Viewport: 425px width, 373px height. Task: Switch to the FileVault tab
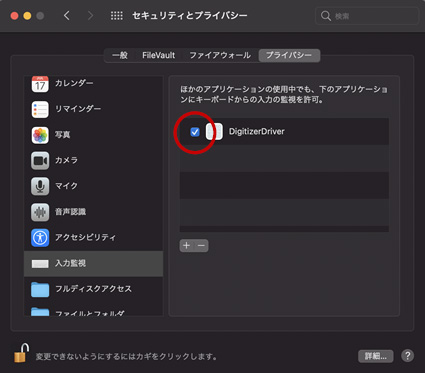click(158, 55)
